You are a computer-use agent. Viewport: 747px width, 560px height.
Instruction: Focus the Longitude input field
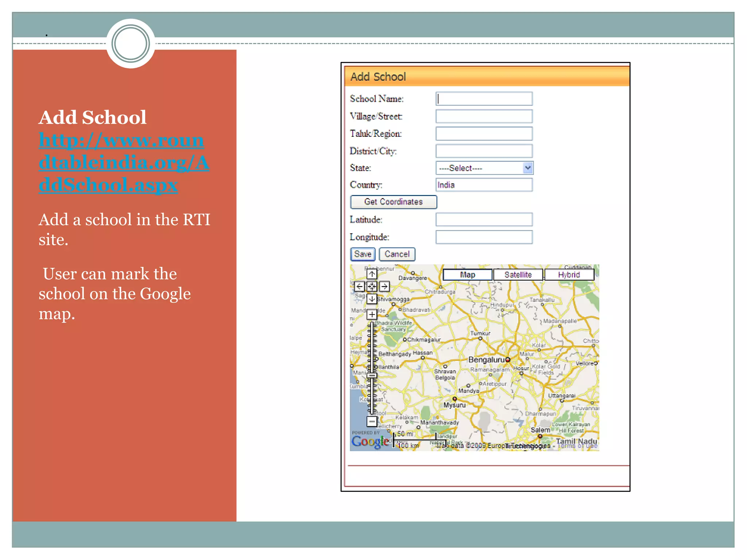[x=484, y=237]
